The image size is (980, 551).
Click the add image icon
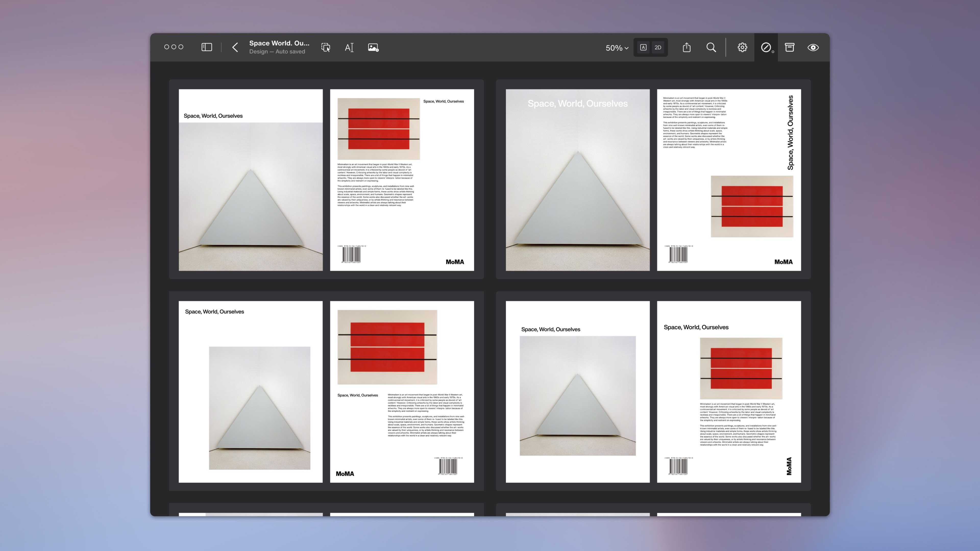coord(373,47)
